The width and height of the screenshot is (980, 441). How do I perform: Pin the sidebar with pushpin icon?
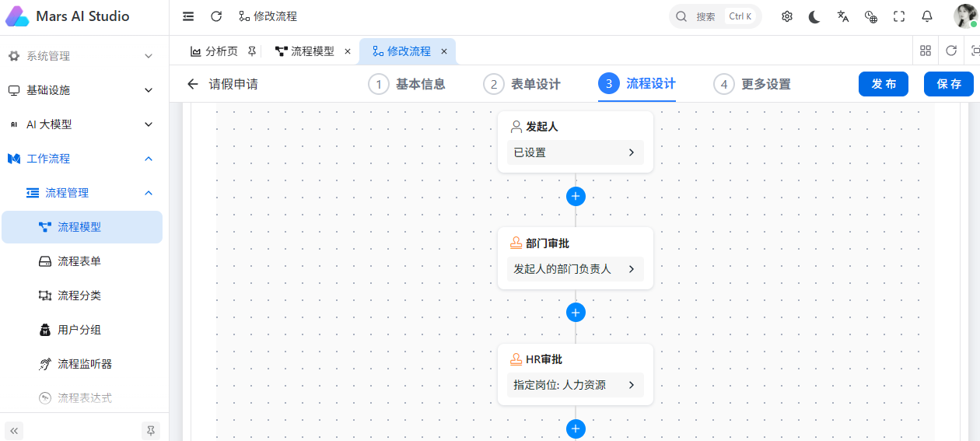click(151, 430)
